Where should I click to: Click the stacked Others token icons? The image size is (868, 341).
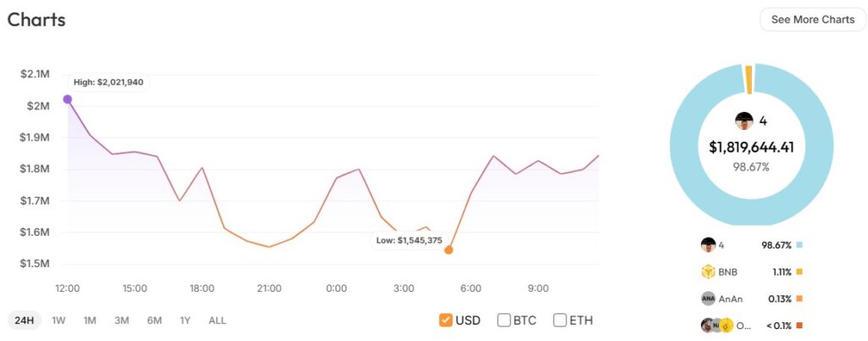716,324
